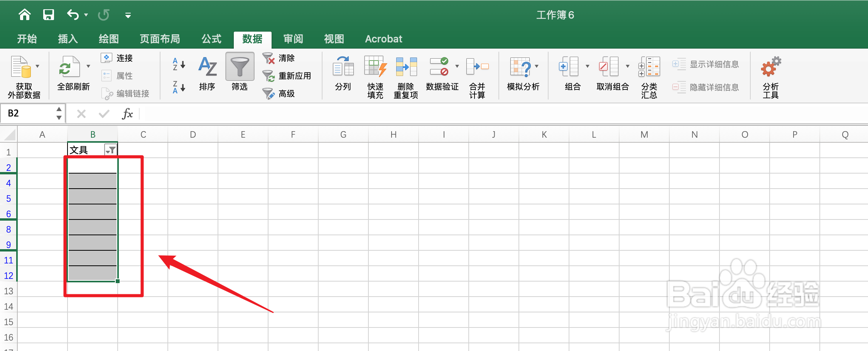The image size is (868, 351).
Task: Open the 绘图 tab
Action: [x=109, y=39]
